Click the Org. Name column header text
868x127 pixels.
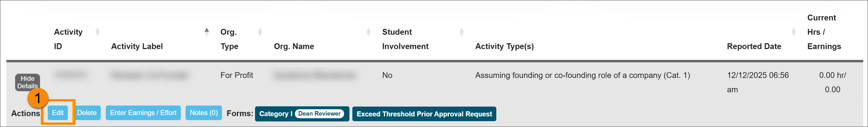(294, 46)
